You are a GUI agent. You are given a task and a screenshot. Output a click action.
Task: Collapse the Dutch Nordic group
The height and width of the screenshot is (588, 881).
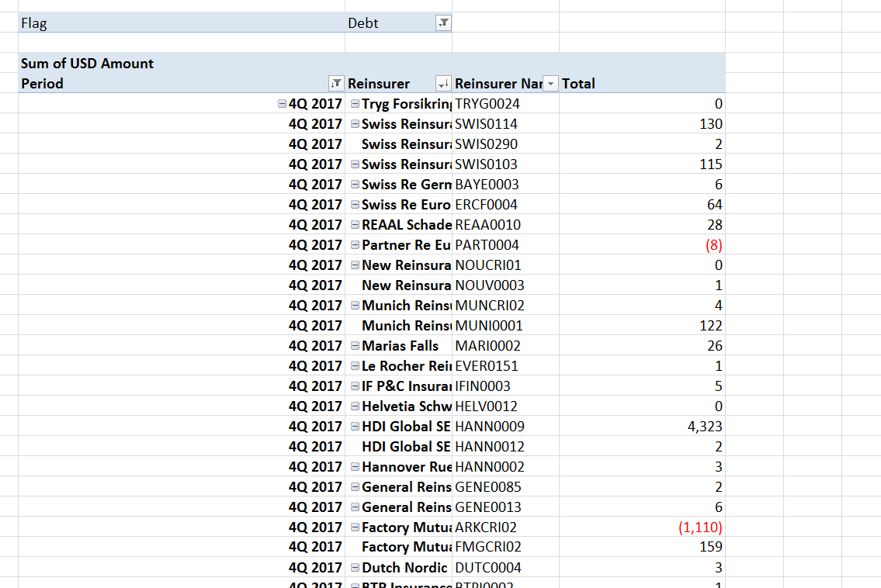355,568
